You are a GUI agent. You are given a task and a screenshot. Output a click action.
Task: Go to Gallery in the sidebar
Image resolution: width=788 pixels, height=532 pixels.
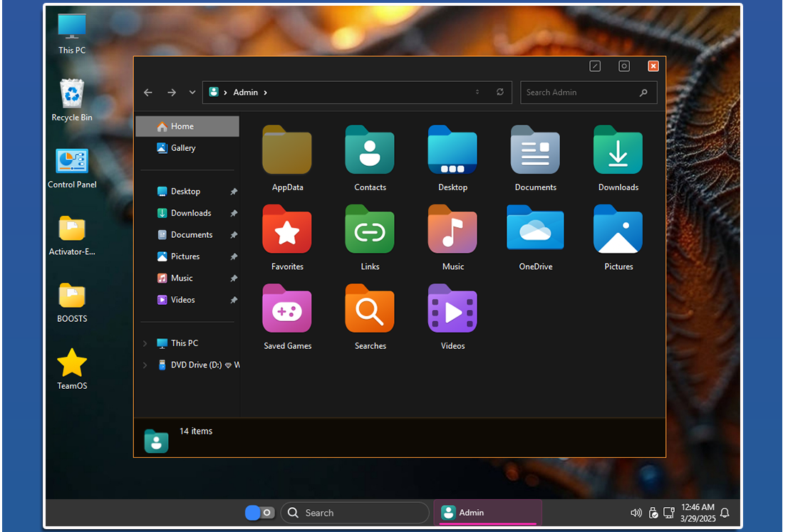click(x=183, y=148)
